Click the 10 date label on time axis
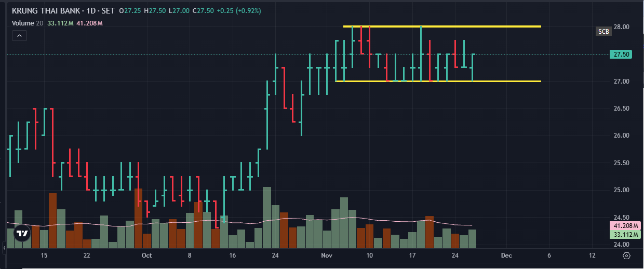This screenshot has width=644, height=269. pos(369,255)
